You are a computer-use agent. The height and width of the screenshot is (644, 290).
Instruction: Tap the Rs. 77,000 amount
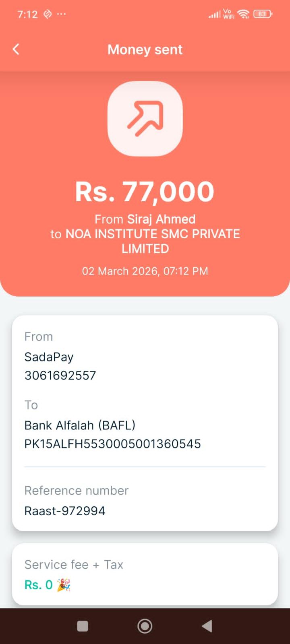click(x=145, y=192)
